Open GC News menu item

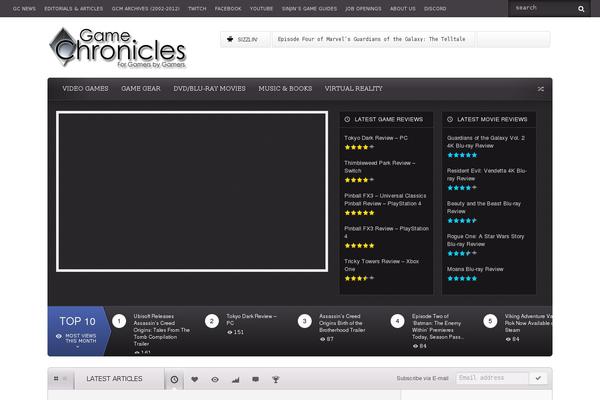(x=24, y=8)
